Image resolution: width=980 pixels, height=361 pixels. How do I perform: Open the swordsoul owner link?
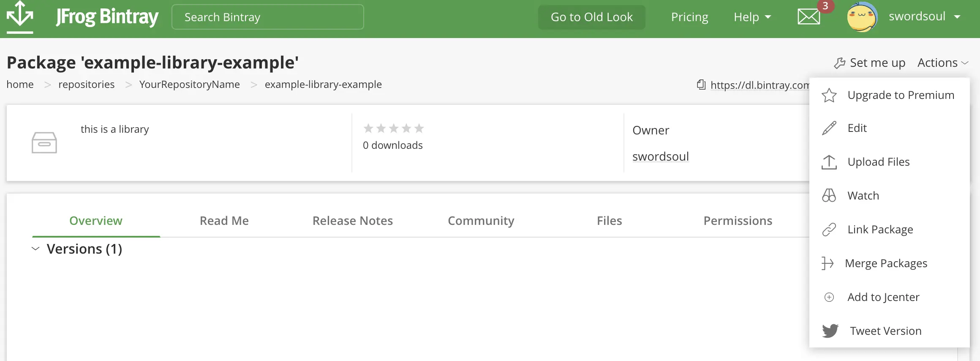660,156
